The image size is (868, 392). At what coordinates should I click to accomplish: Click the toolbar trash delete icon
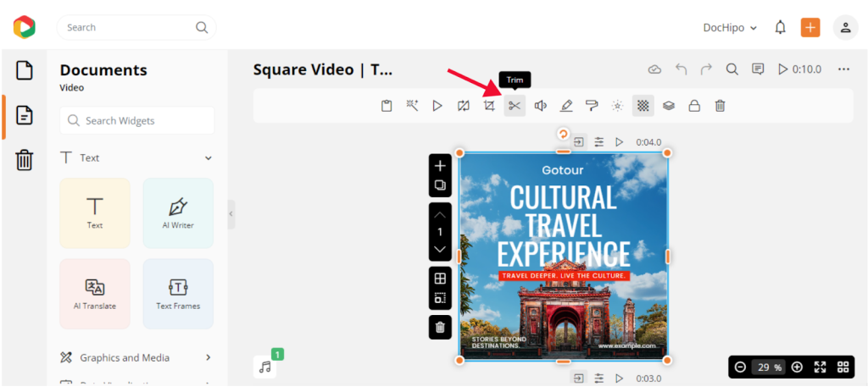coord(720,106)
